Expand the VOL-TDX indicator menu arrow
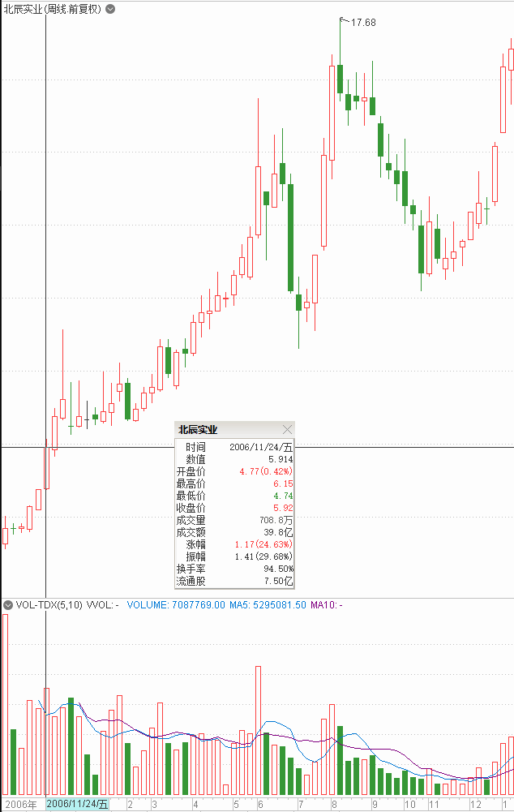This screenshot has width=514, height=812. [x=8, y=604]
